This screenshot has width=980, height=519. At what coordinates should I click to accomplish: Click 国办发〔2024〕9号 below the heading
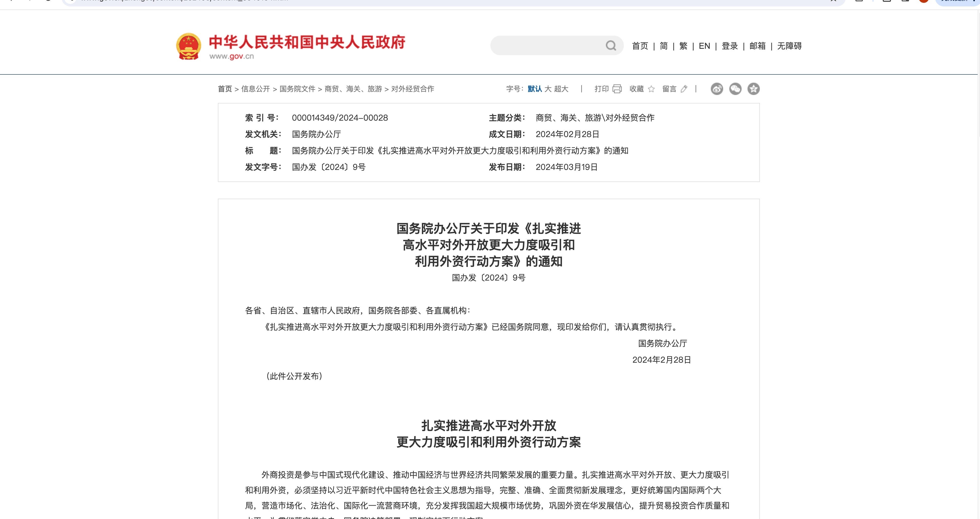(x=489, y=278)
